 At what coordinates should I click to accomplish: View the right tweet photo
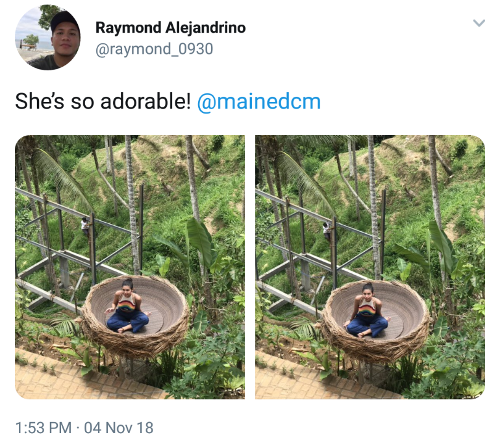(370, 267)
